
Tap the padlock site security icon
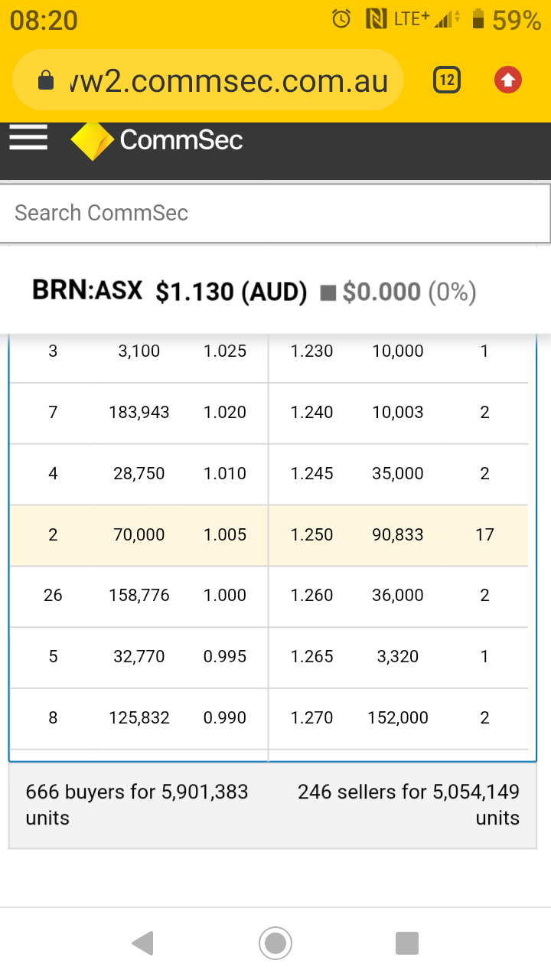[46, 80]
